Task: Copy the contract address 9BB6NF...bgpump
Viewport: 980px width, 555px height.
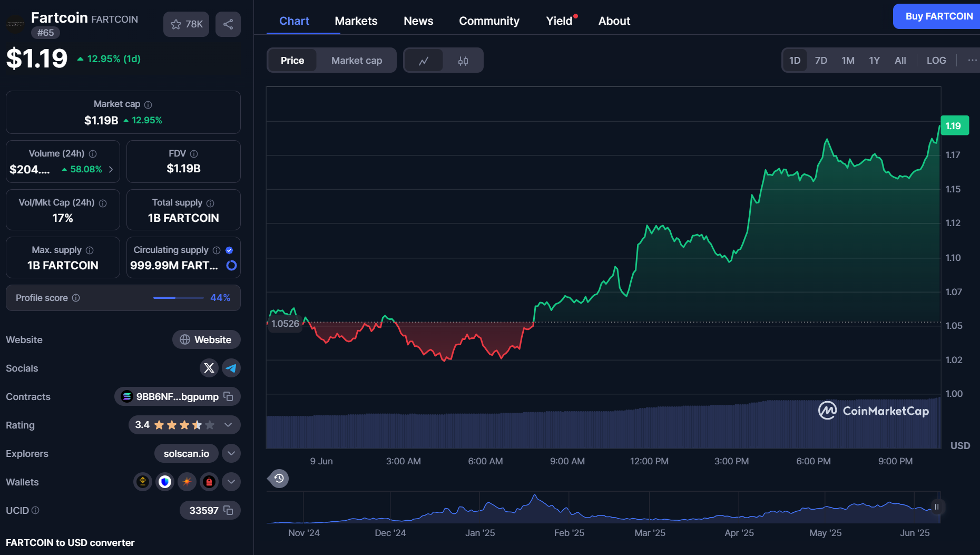Action: (228, 396)
